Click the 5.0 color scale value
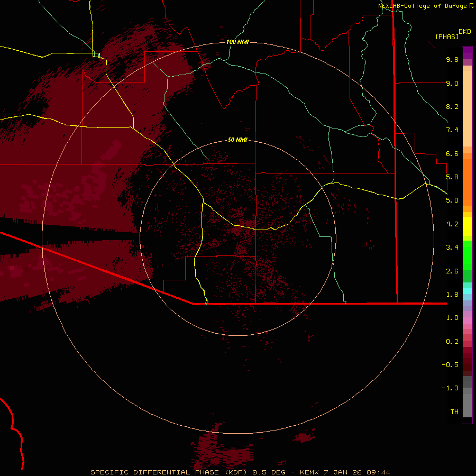476x476 pixels. tap(452, 200)
